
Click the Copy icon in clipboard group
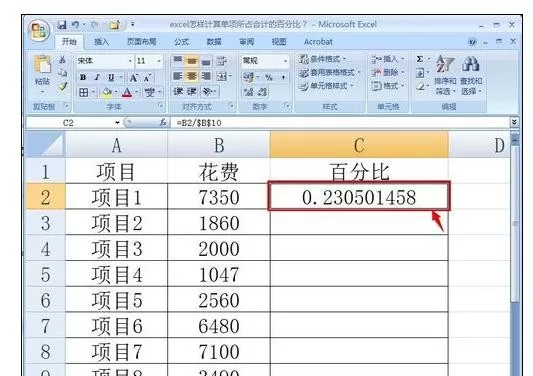coord(63,72)
